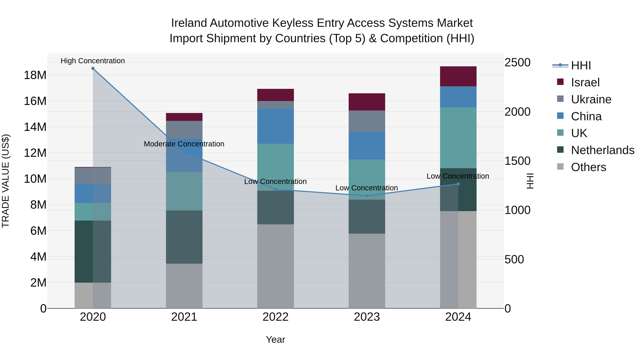Select the Netherlands segment of the 2022 bar
The image size is (644, 362).
[x=275, y=208]
